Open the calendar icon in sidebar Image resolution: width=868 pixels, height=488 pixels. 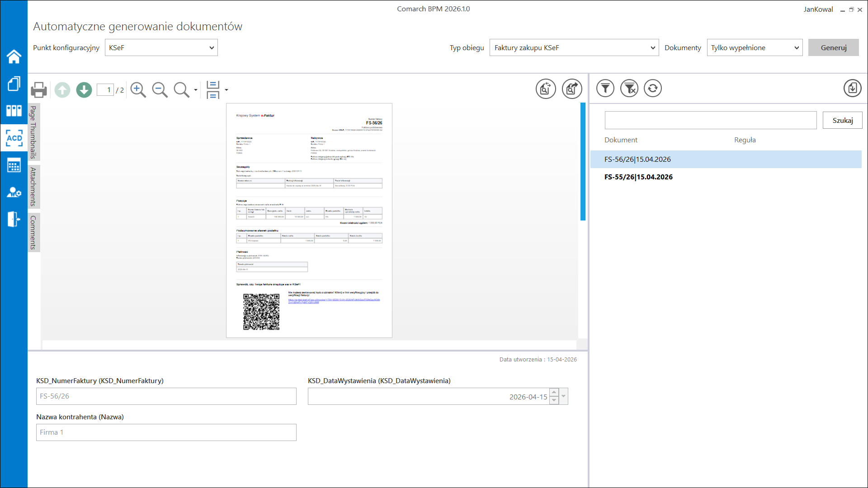tap(14, 165)
